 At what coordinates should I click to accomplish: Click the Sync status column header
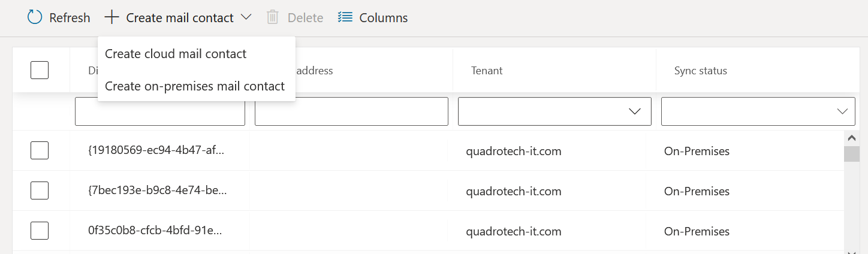700,71
